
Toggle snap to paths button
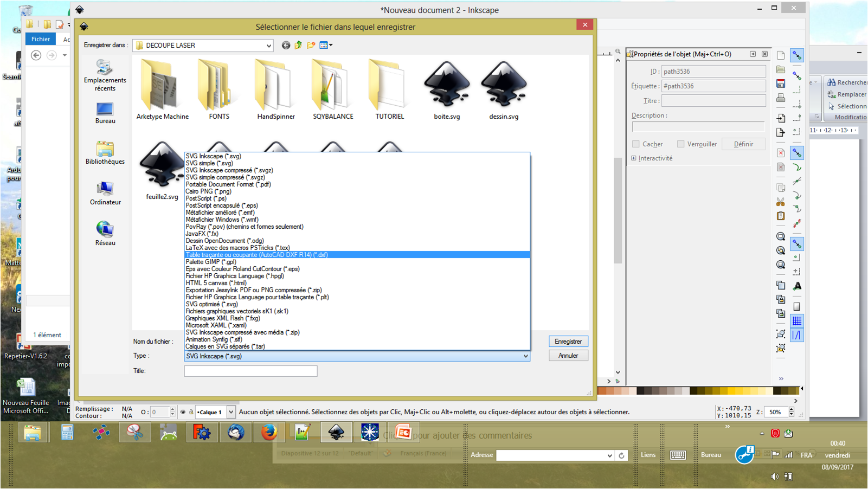pos(797,167)
